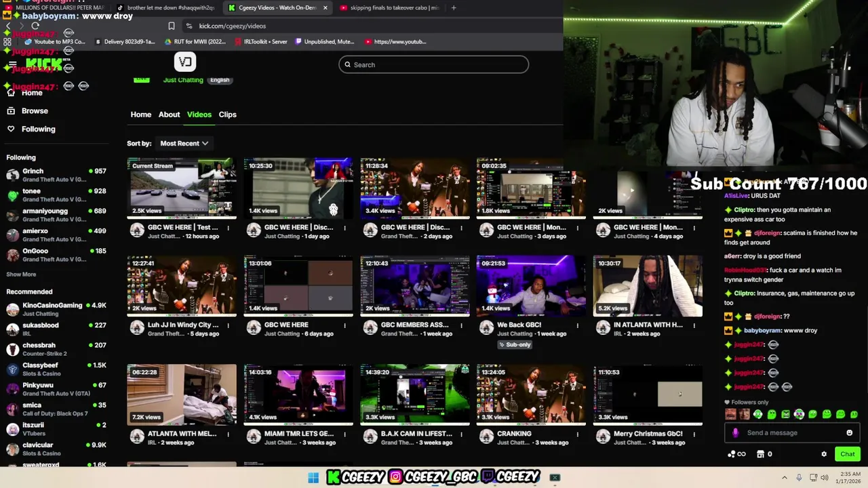Open the taskbar network icon

coord(813,478)
